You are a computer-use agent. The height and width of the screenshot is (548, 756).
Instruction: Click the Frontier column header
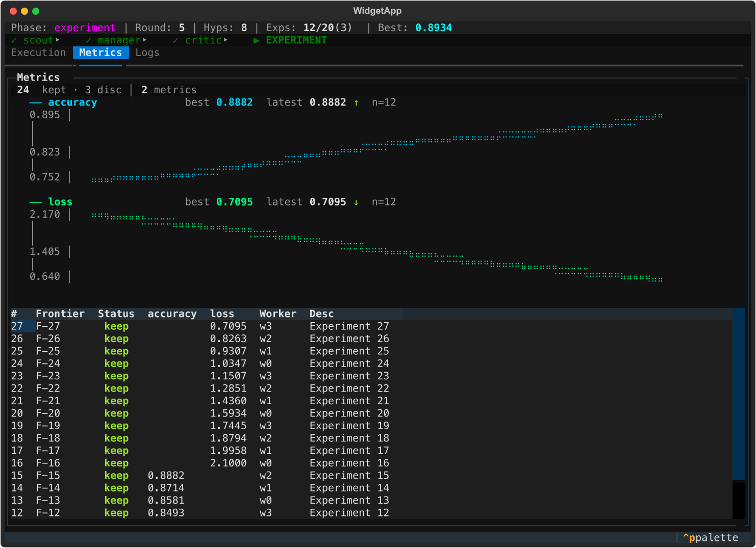click(x=60, y=314)
